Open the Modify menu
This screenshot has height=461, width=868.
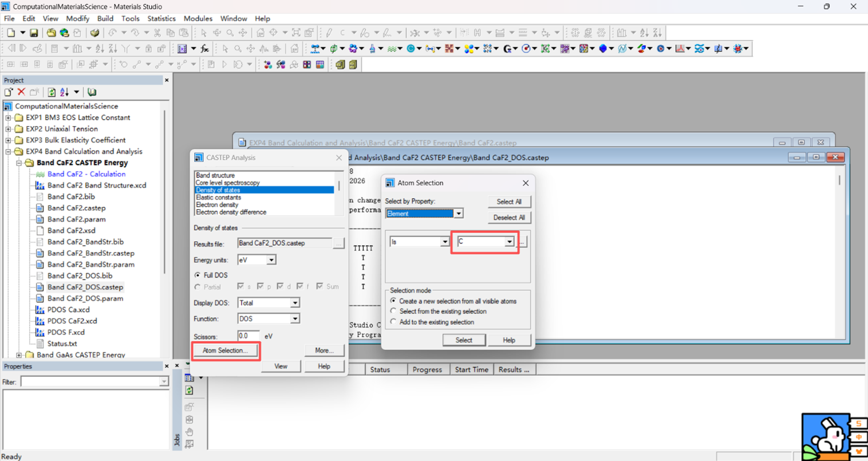tap(77, 18)
